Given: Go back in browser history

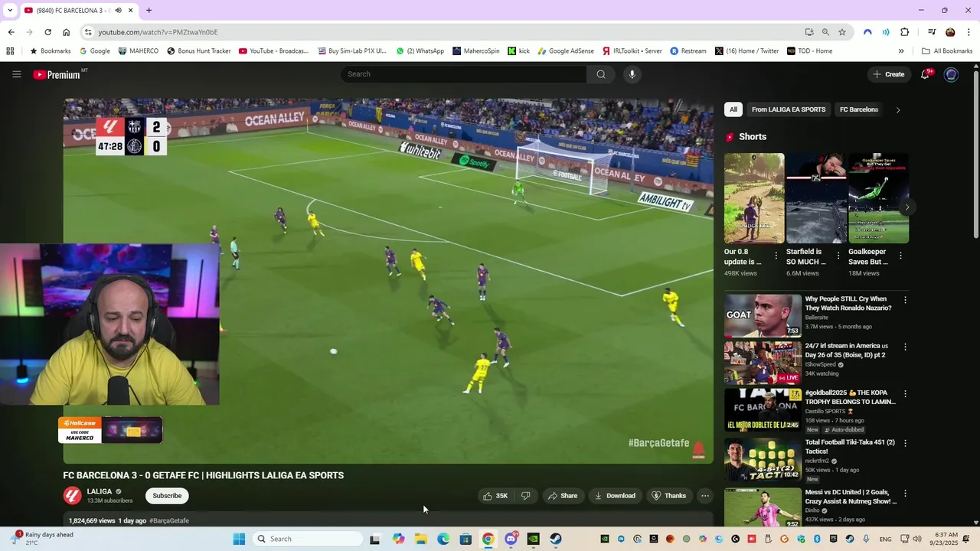Looking at the screenshot, I should pos(11,32).
